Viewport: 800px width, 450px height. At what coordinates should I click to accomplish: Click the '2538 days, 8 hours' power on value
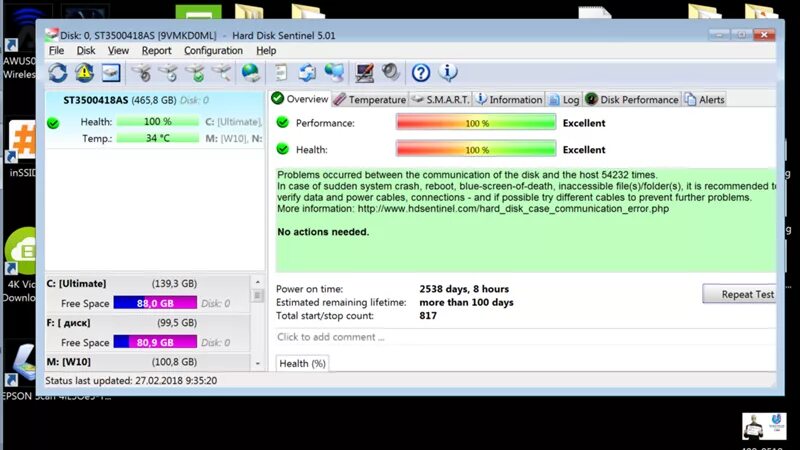pos(464,289)
